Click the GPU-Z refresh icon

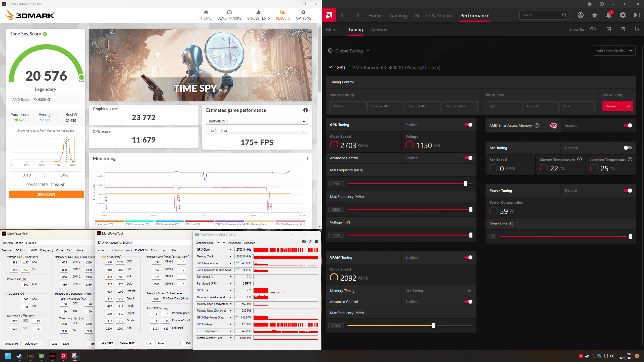(310, 241)
